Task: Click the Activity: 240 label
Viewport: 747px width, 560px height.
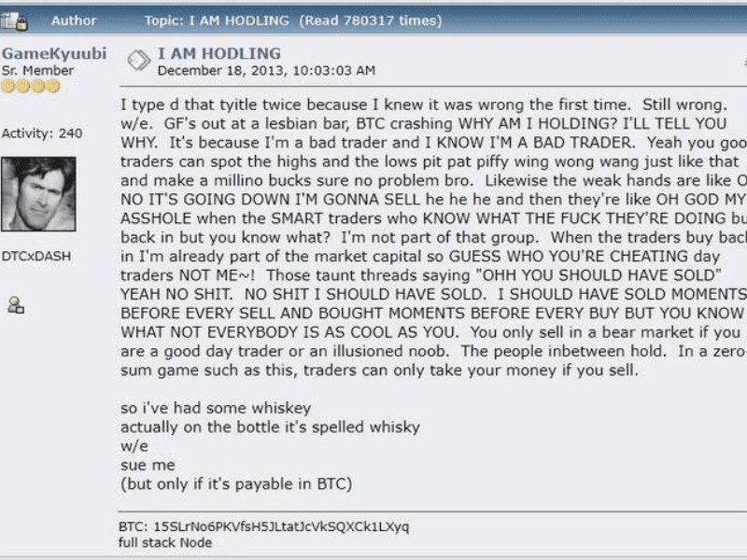Action: point(42,133)
